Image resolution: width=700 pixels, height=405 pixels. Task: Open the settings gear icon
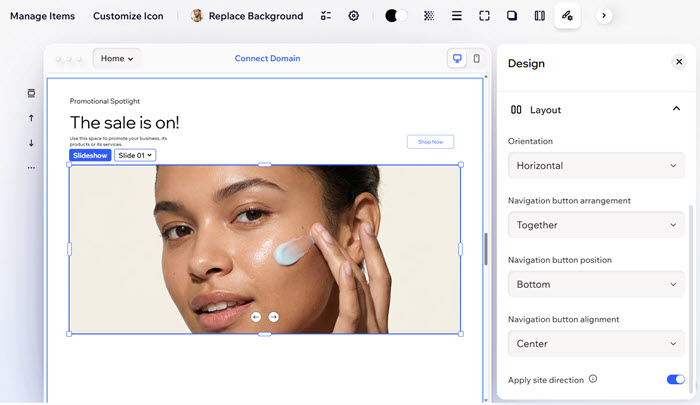[x=354, y=16]
